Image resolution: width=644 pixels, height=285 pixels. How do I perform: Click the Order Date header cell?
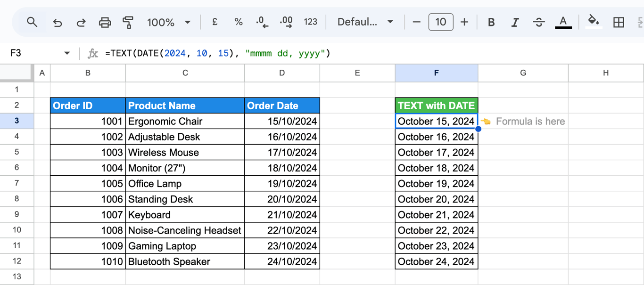click(x=282, y=106)
